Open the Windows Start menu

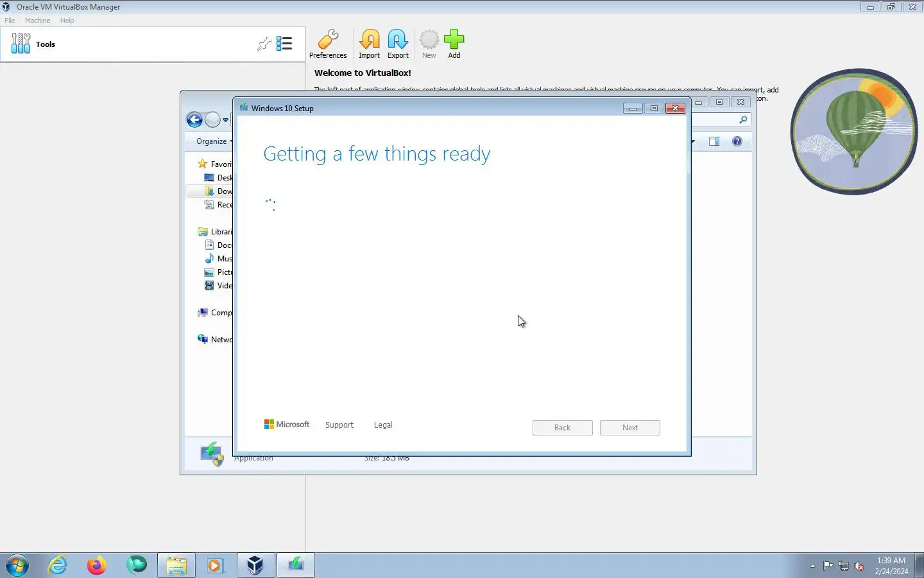click(x=17, y=566)
